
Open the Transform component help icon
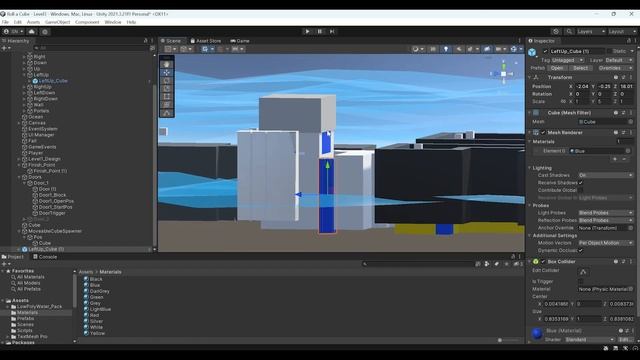click(616, 78)
